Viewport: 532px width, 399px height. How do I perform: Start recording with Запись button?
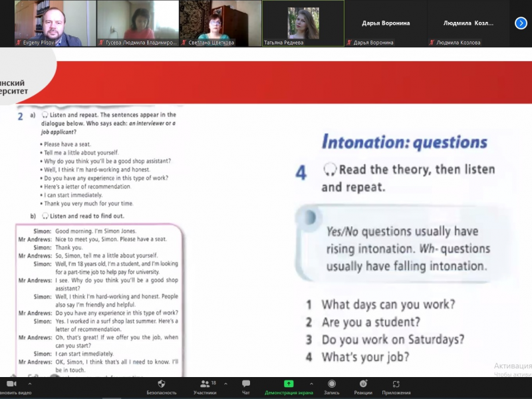point(331,384)
